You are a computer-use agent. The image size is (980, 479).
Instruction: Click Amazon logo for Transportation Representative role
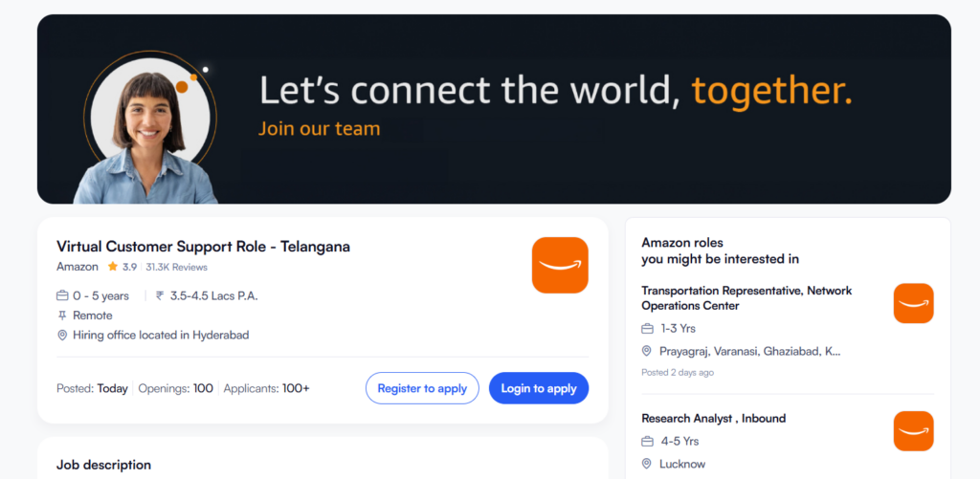913,303
